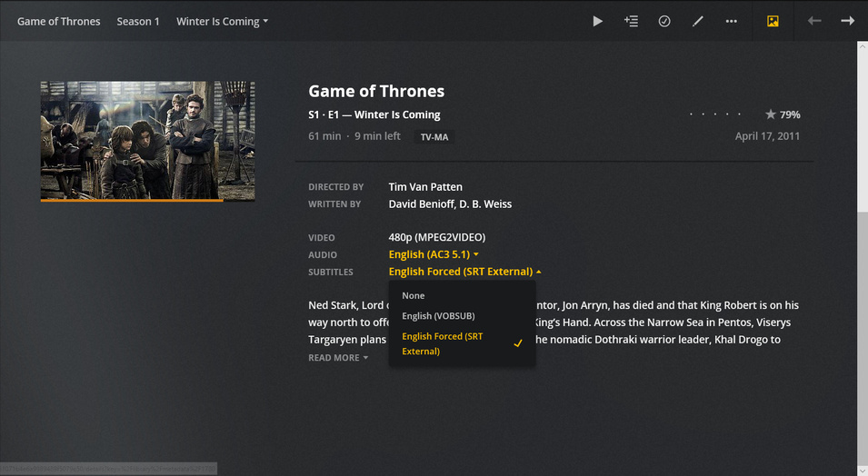Go to previous episode with left arrow

[814, 21]
